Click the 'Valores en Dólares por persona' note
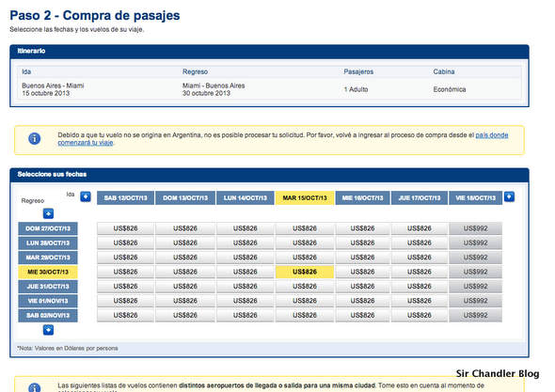The height and width of the screenshot is (392, 555). click(76, 349)
